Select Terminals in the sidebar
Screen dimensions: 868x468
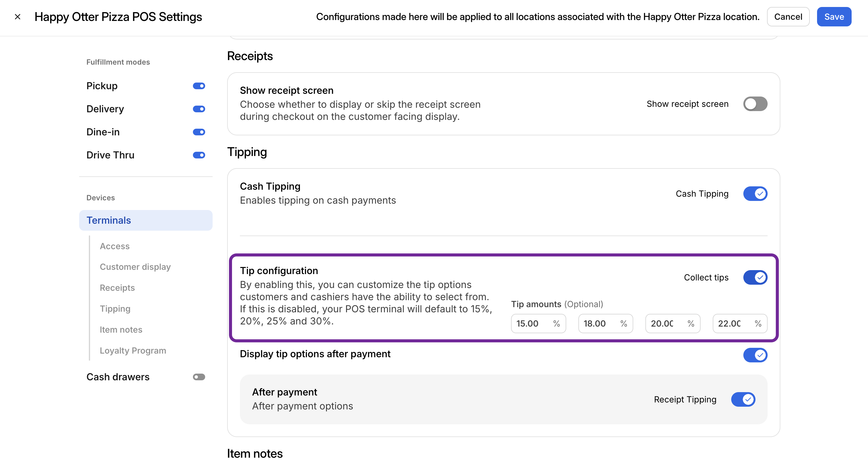pyautogui.click(x=146, y=220)
